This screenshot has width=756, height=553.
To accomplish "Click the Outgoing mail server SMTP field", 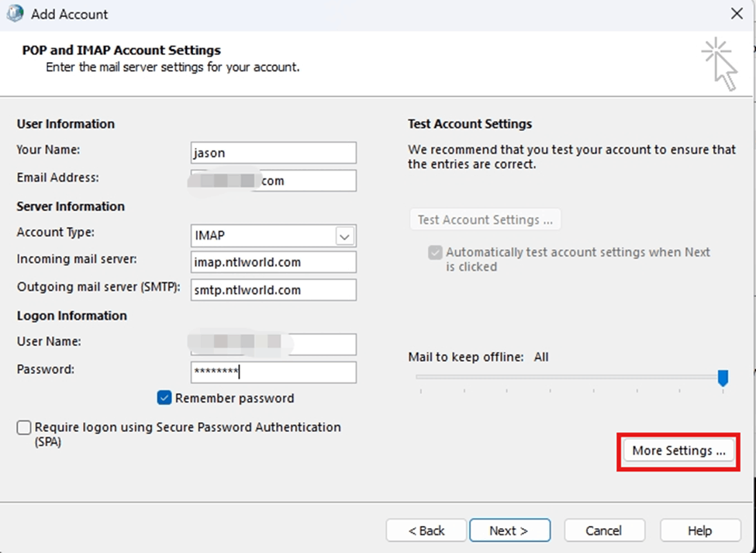I will (273, 290).
